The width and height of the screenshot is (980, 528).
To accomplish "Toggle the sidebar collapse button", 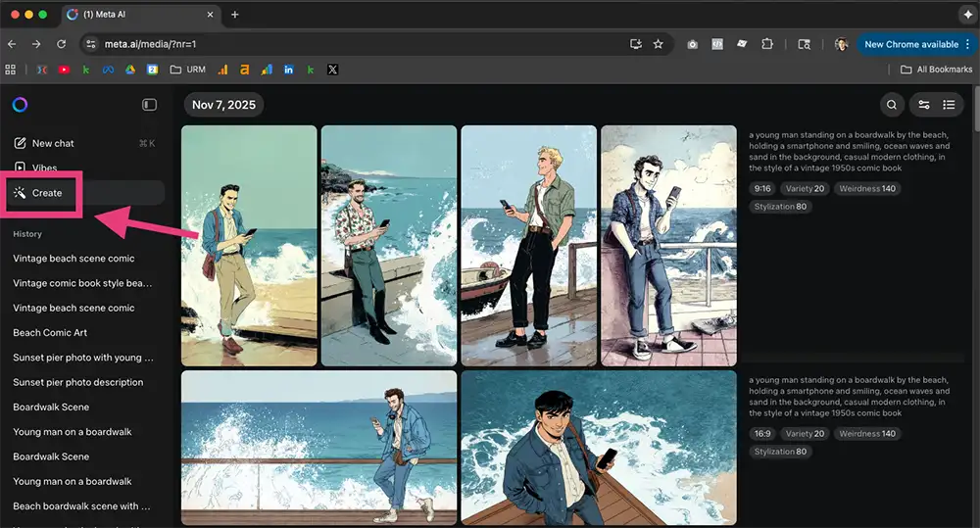I will 149,105.
